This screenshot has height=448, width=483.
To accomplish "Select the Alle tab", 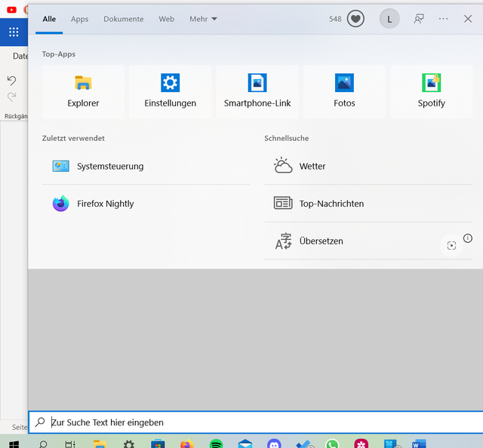I will pyautogui.click(x=49, y=19).
